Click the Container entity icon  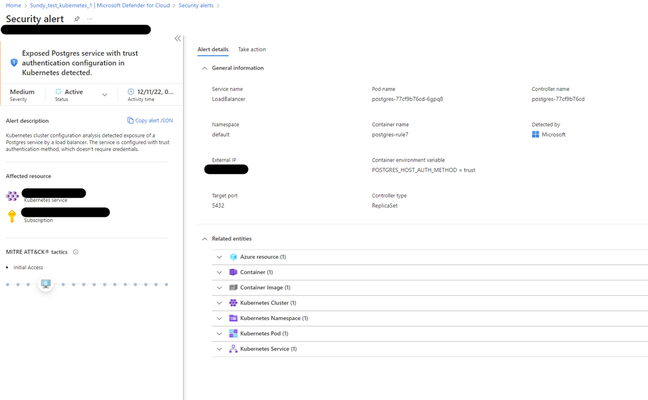click(x=233, y=272)
